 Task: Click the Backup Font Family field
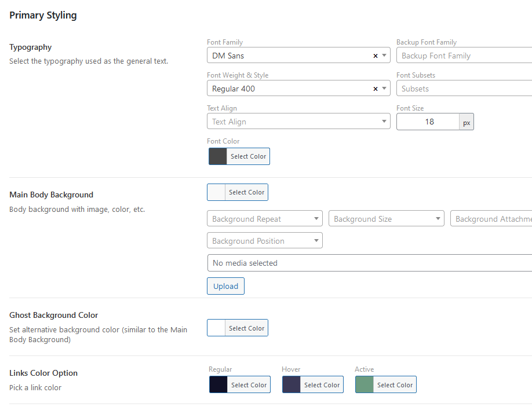click(464, 56)
